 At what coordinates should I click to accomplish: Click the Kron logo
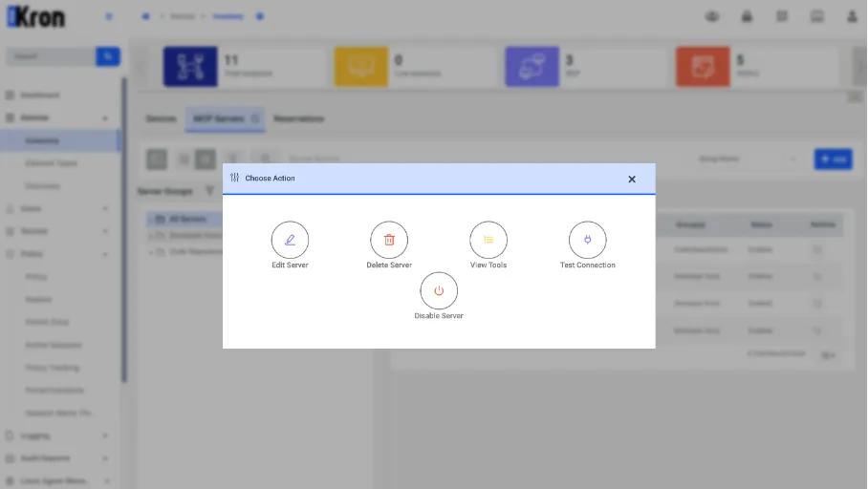[36, 17]
